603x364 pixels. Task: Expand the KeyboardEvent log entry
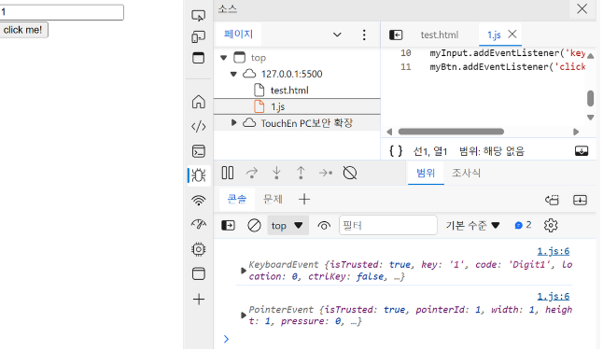pyautogui.click(x=243, y=271)
